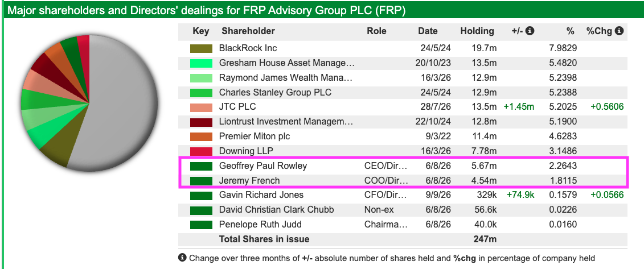Click the Charles Stanley Group PLC name
The height and width of the screenshot is (269, 644).
coord(275,92)
